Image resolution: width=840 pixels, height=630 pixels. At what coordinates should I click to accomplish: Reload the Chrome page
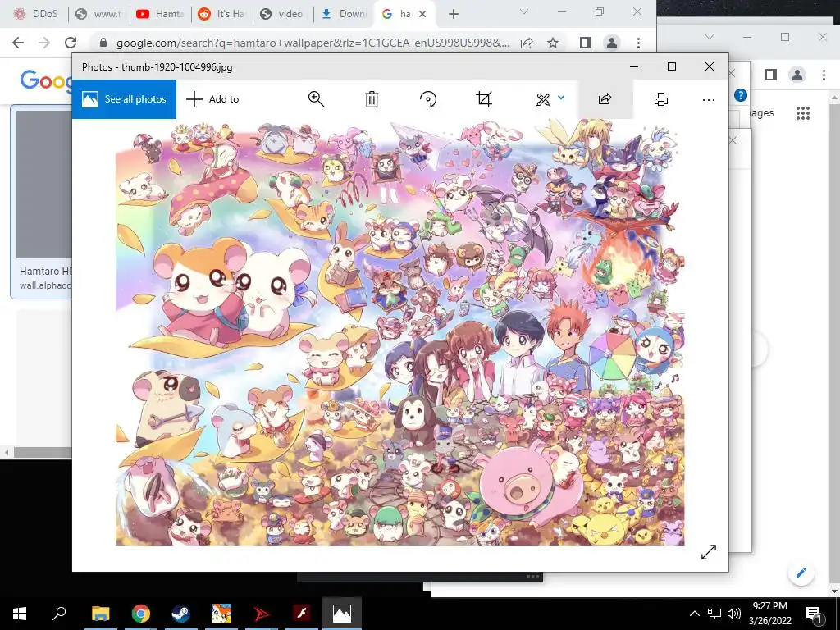tap(71, 43)
